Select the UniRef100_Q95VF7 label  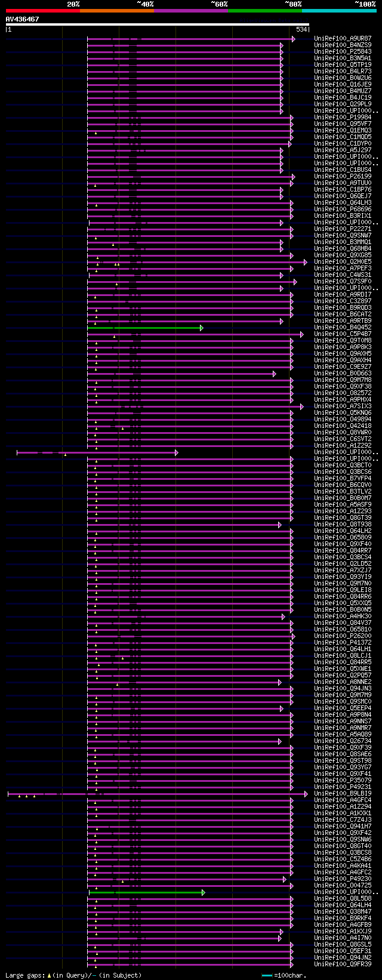click(343, 124)
